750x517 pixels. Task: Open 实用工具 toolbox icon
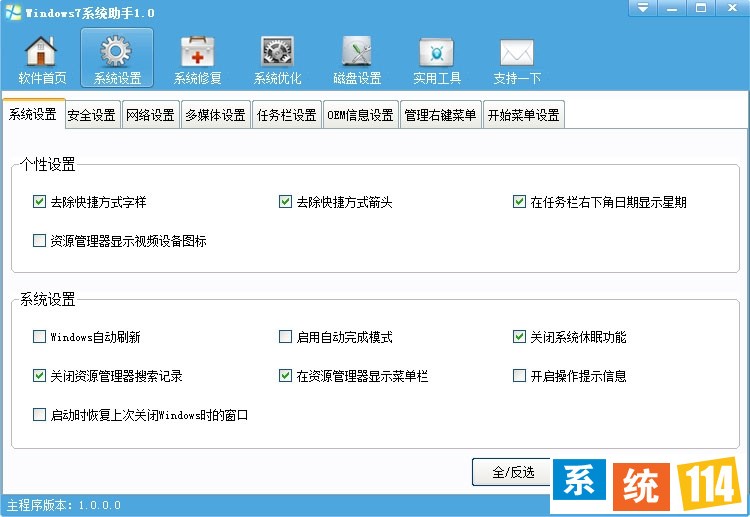(x=437, y=58)
